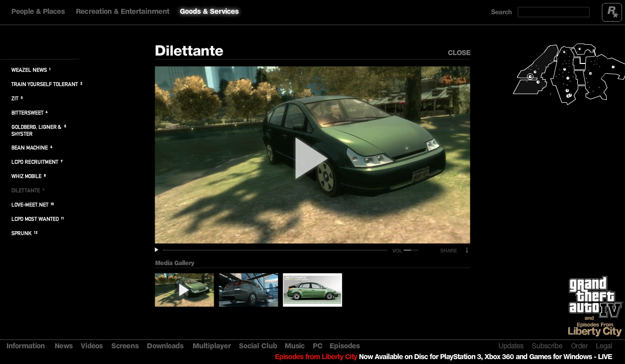
Task: Open the PC section
Action: [x=318, y=346]
